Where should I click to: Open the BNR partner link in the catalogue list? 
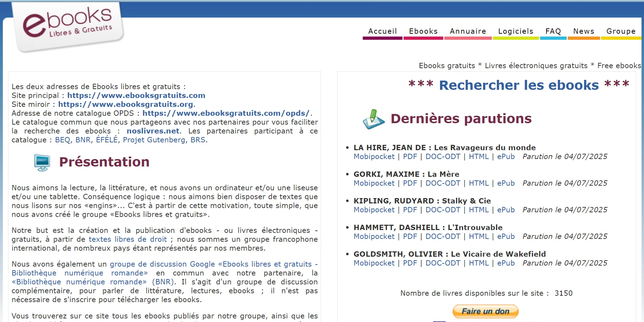point(83,140)
